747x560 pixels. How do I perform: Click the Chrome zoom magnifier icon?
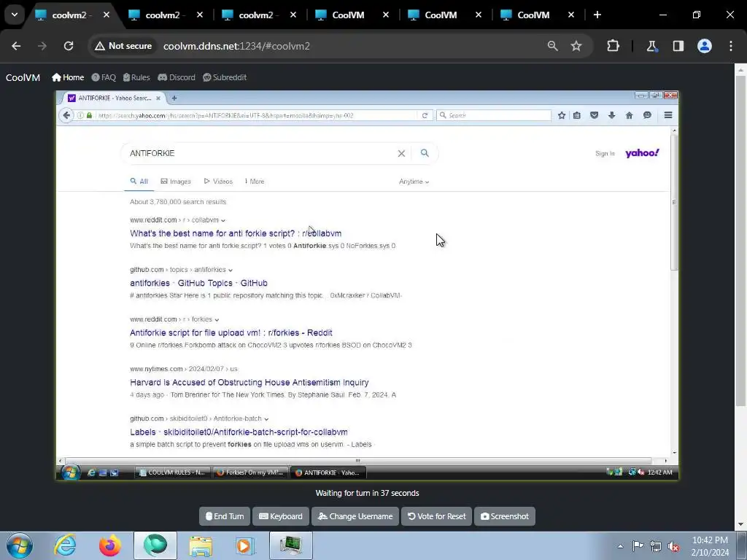553,46
